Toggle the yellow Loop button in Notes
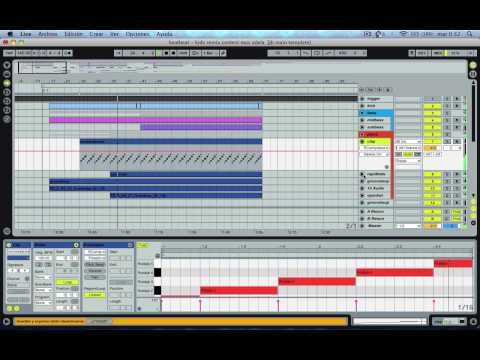Viewport: 480px width, 360px height. coord(68,282)
